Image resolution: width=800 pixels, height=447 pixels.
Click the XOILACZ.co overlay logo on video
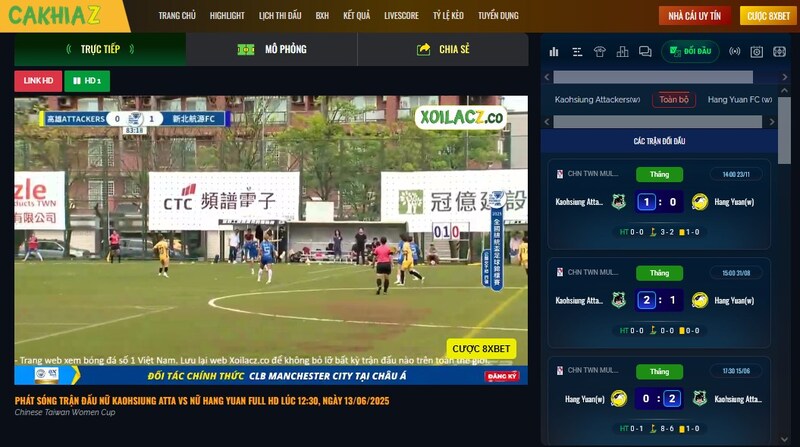(461, 117)
